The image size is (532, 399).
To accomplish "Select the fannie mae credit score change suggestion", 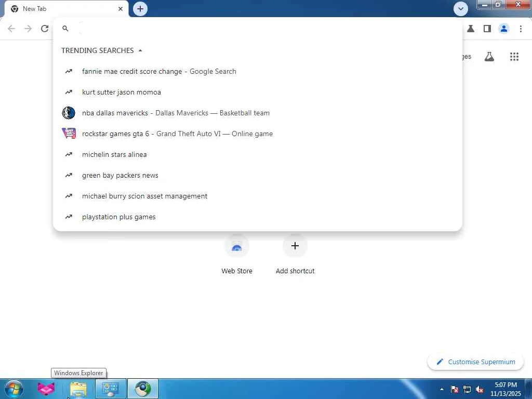I will [x=258, y=71].
